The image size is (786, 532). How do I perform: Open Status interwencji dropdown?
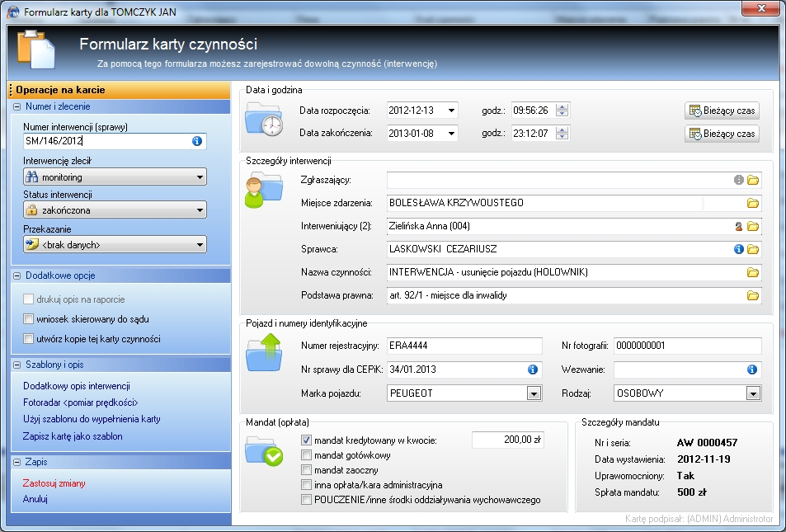200,211
